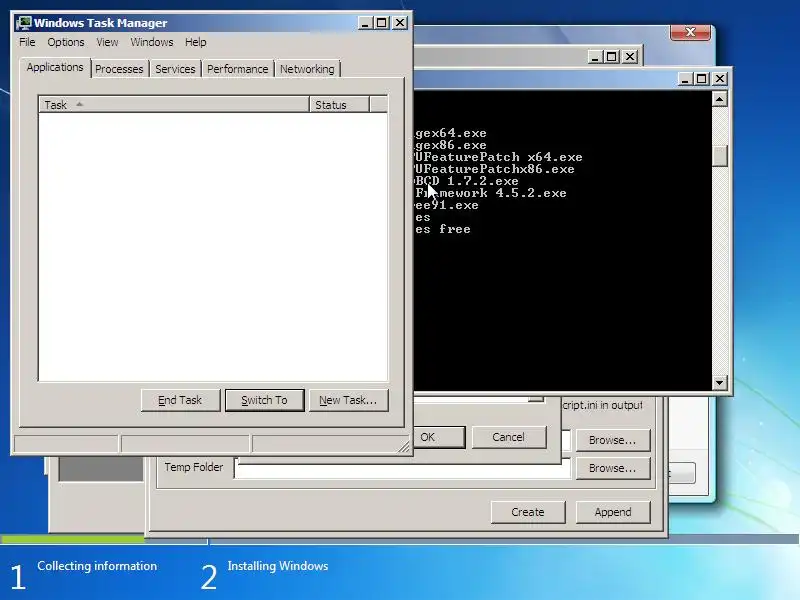Screen dimensions: 800x600
Task: Open the Help menu in Task Manager
Action: point(195,42)
